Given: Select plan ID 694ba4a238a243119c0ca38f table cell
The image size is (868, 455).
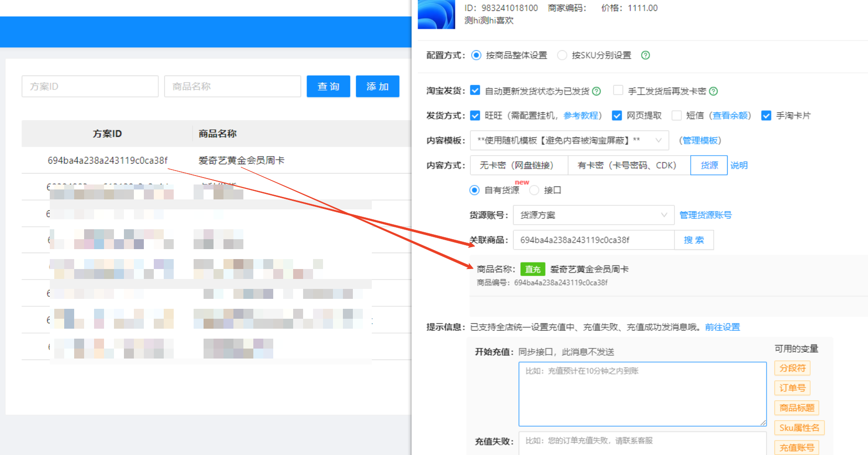Looking at the screenshot, I should 108,160.
